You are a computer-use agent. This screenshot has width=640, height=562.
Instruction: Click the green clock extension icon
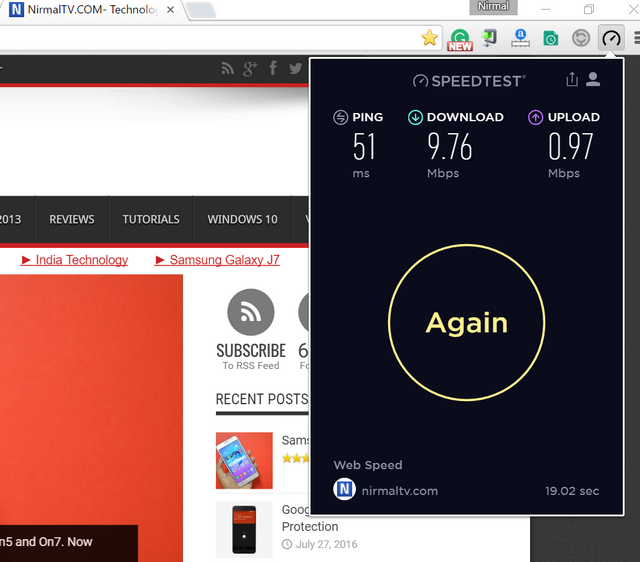(550, 39)
